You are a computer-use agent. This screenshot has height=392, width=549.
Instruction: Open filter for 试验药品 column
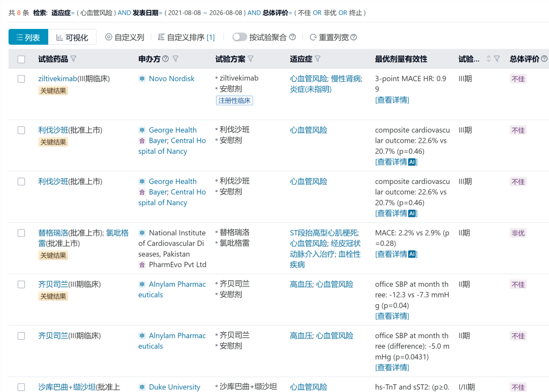(x=73, y=59)
